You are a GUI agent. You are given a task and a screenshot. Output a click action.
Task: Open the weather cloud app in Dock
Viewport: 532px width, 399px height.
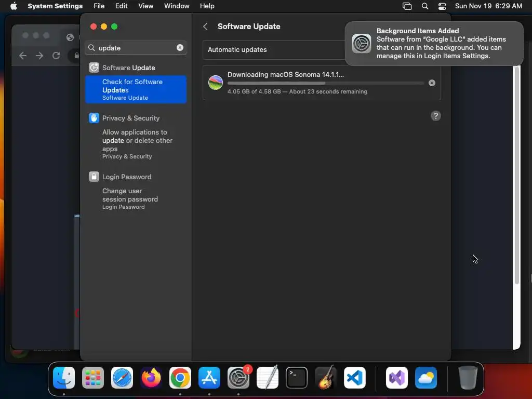click(x=426, y=378)
